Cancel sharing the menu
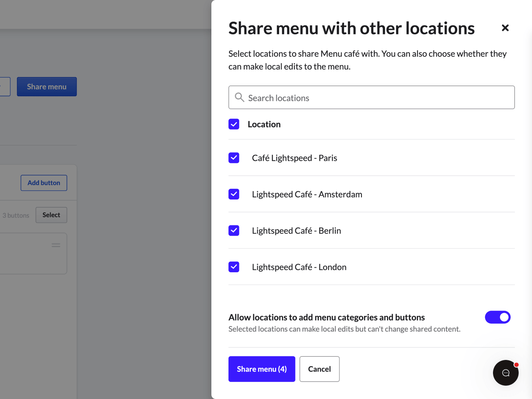This screenshot has width=532, height=399. (x=320, y=369)
